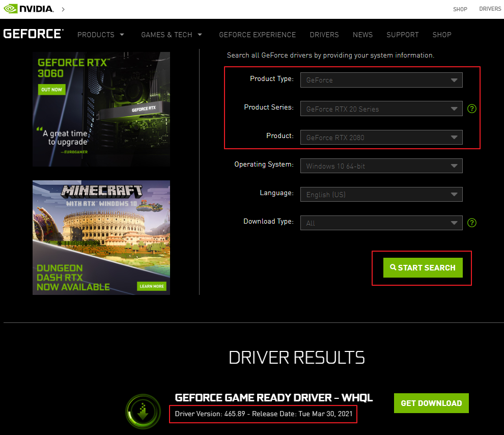Open GeForce Experience page
504x435 pixels.
coord(258,35)
